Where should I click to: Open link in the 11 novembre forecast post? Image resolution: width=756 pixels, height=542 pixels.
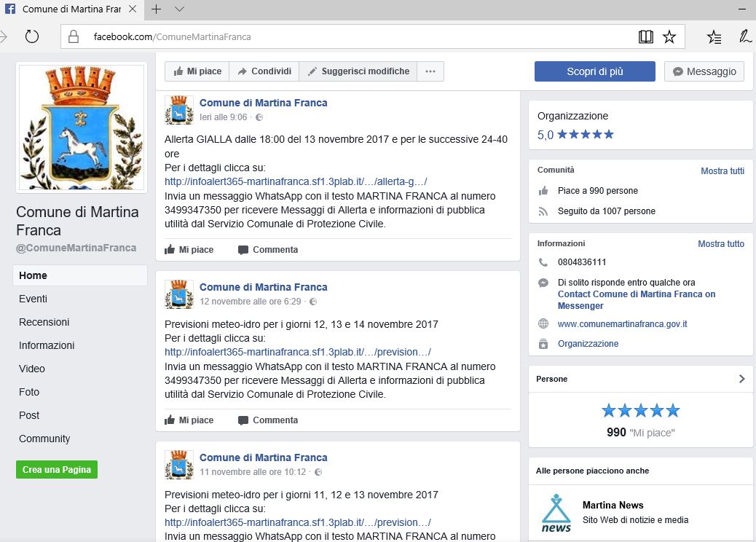tap(297, 523)
